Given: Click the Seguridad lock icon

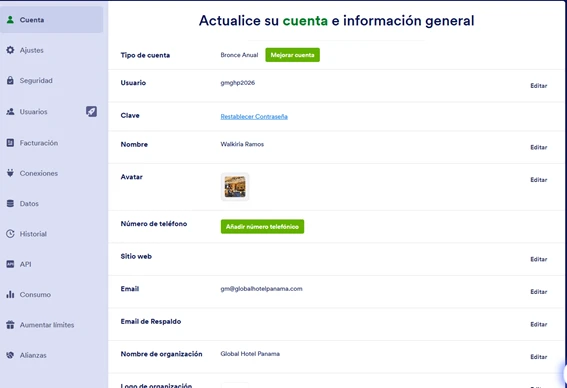Looking at the screenshot, I should point(10,81).
